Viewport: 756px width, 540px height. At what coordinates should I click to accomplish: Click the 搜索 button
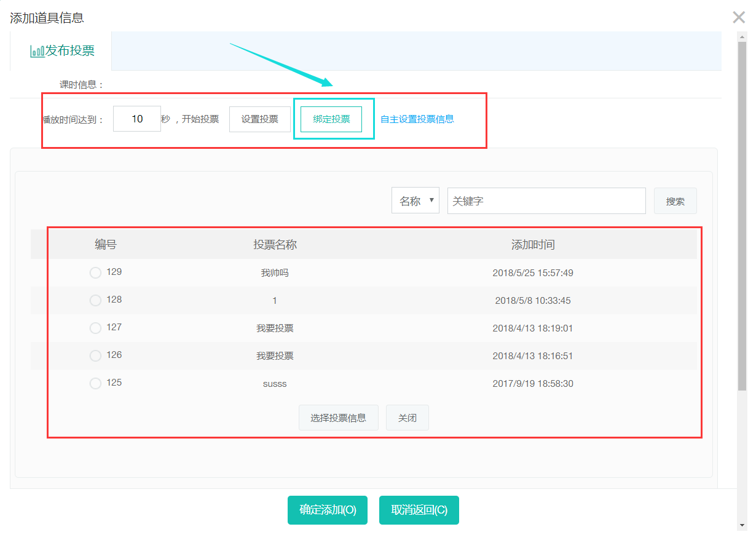(675, 201)
